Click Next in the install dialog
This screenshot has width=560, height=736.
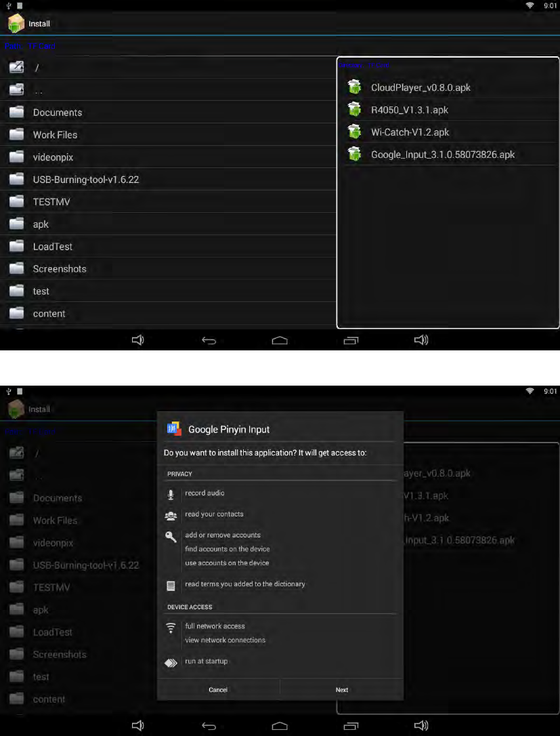pos(342,689)
